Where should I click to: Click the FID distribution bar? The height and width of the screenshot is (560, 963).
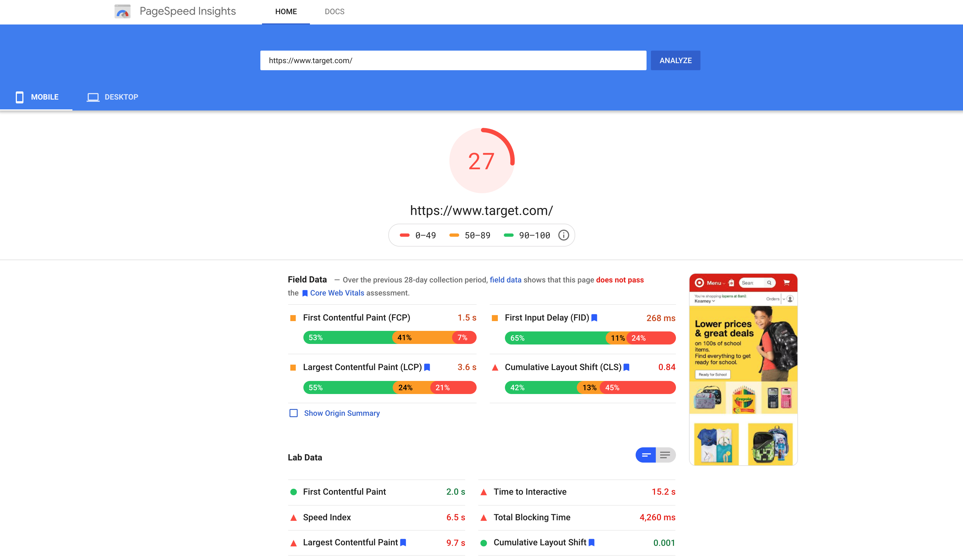click(x=590, y=338)
